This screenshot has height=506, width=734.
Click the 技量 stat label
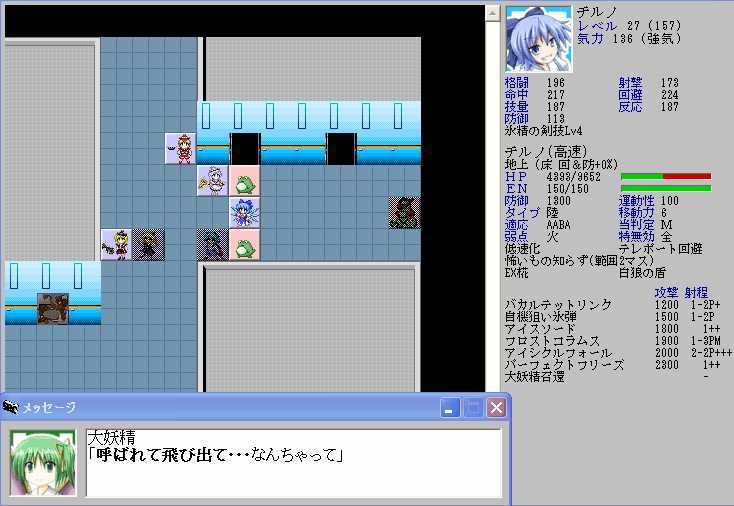[x=517, y=107]
